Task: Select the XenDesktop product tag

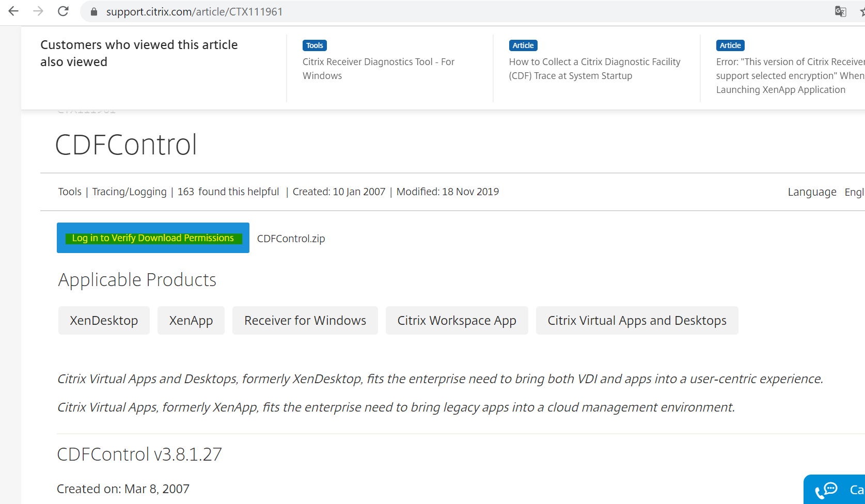Action: (x=104, y=321)
